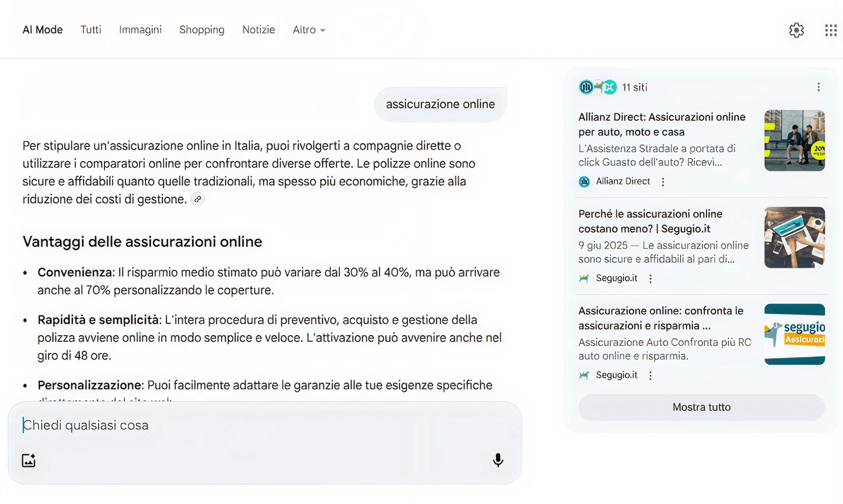Click the microphone voice search icon
This screenshot has width=843, height=504.
click(498, 460)
